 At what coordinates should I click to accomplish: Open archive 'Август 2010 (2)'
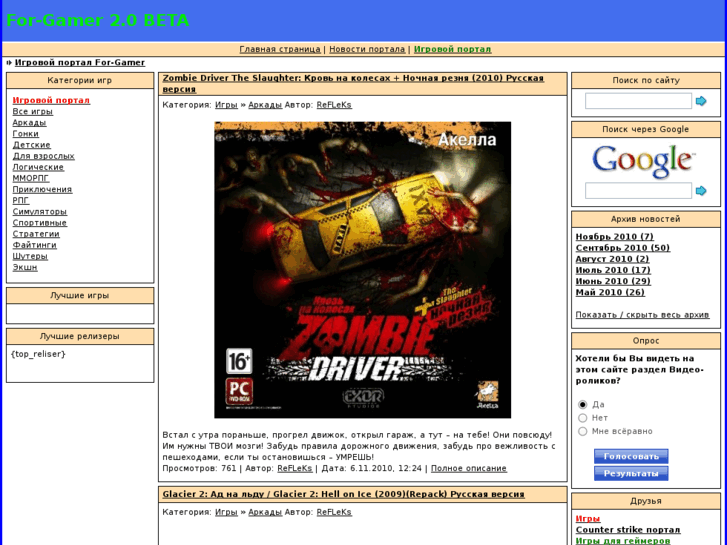click(612, 259)
